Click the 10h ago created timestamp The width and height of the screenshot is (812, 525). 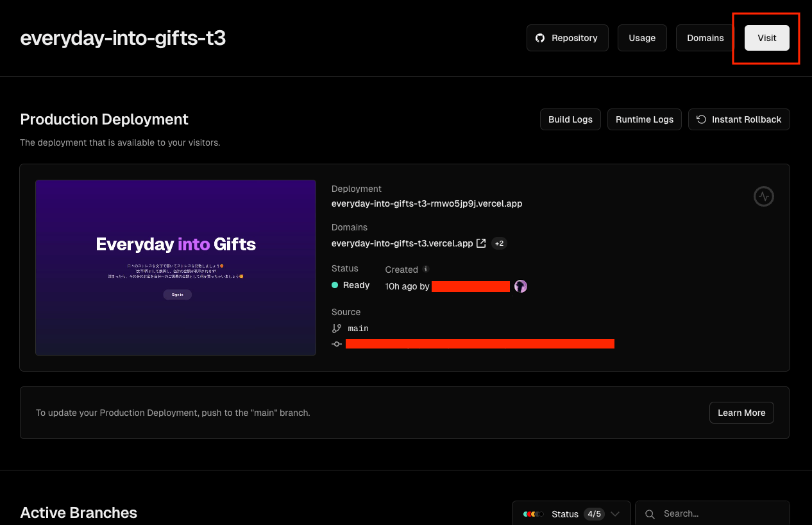pyautogui.click(x=401, y=286)
